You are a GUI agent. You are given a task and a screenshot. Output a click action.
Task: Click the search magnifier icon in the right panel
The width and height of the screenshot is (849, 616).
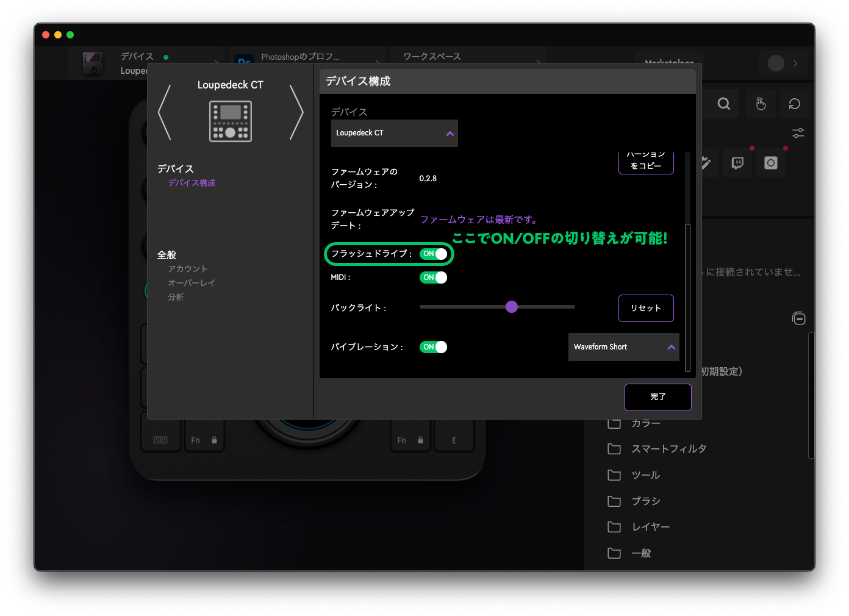[x=723, y=104]
